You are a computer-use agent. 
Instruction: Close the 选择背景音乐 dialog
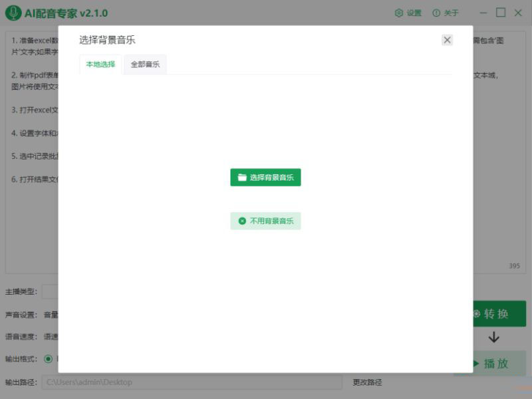pos(447,40)
